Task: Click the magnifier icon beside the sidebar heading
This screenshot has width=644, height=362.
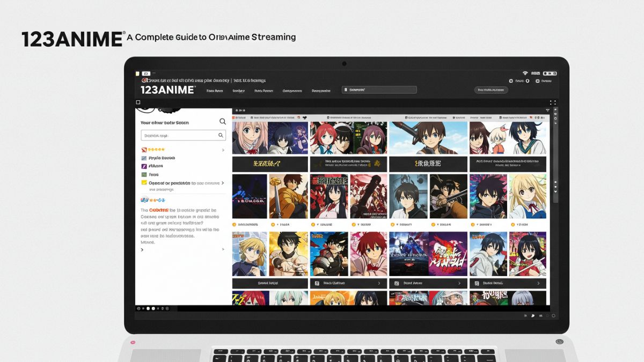Action: (223, 122)
